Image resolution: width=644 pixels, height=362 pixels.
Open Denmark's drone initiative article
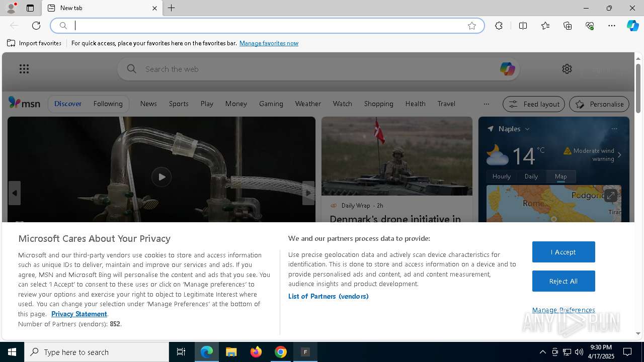coord(395,218)
